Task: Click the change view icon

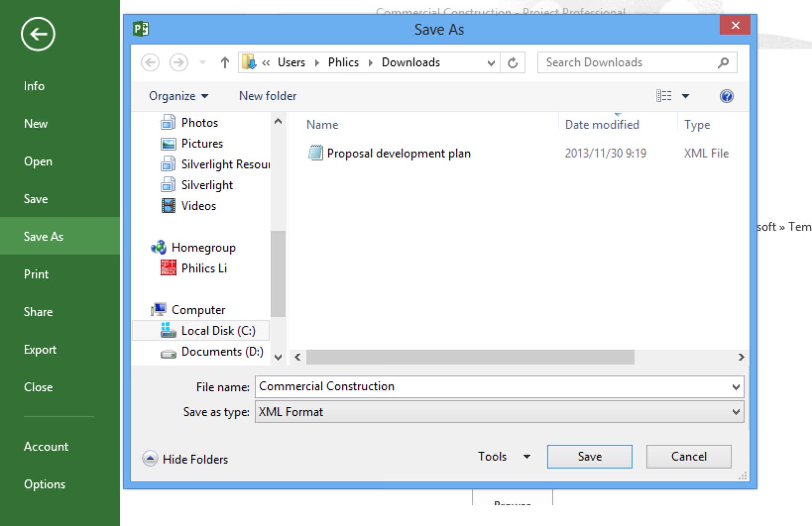Action: (664, 96)
